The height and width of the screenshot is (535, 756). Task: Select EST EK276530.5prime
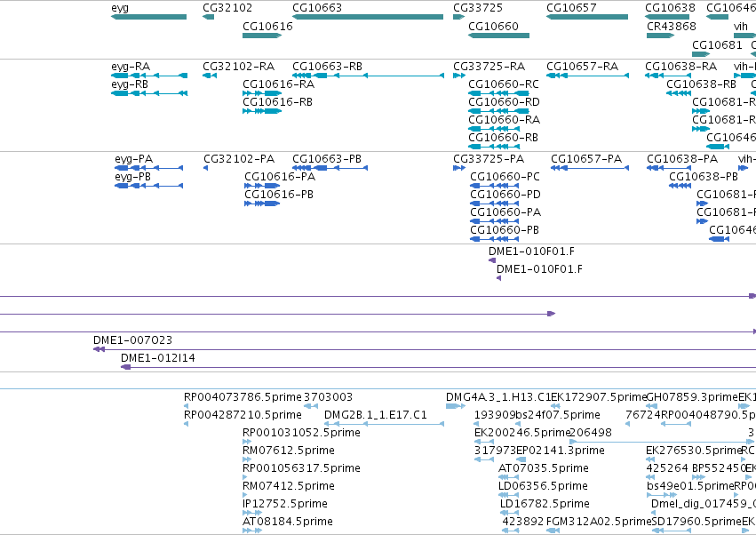pyautogui.click(x=693, y=451)
